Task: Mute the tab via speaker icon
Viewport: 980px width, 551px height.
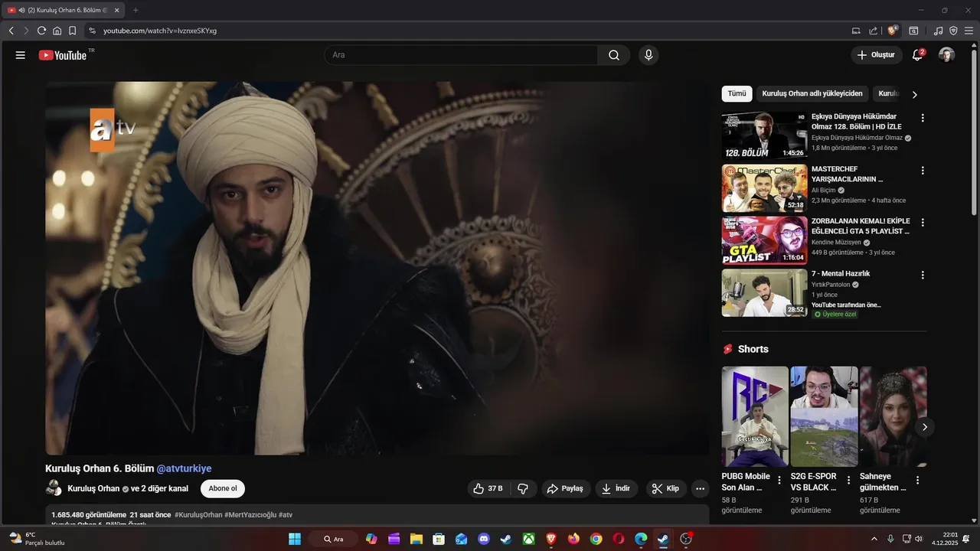Action: pyautogui.click(x=21, y=10)
